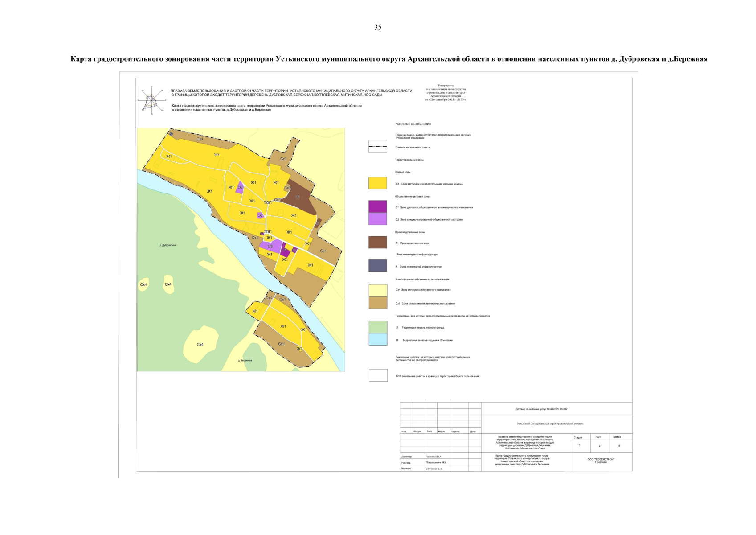
Task: Click the 'УСЛОВНЫЕ ОБОЗНАЧЕНИЯ' legend heading
Action: pyautogui.click(x=413, y=124)
